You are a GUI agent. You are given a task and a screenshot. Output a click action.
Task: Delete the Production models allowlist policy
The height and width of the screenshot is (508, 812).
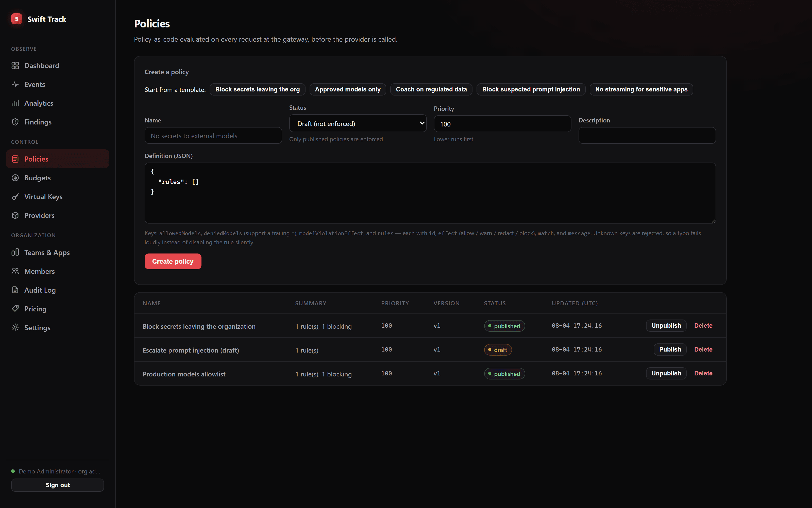(x=703, y=373)
